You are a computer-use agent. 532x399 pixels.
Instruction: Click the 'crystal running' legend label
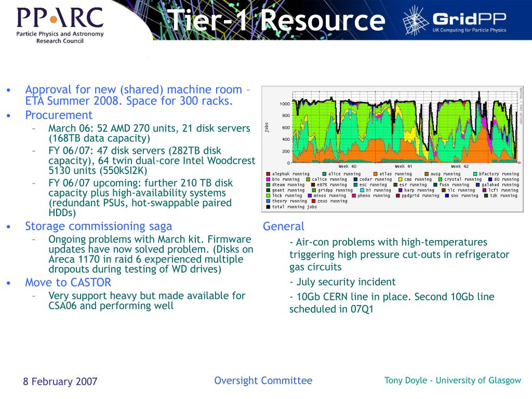[463, 179]
